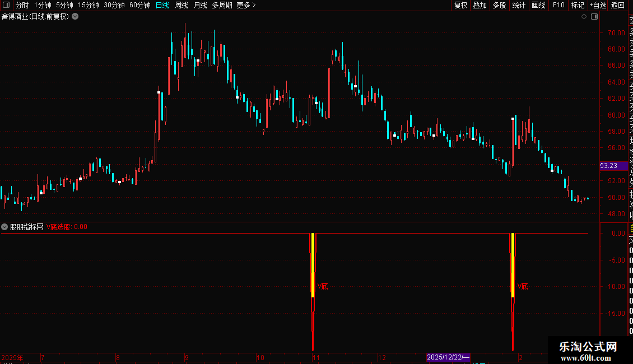Click the month 11 label on time axis
Viewport: 633px width, 364px height.
tap(316, 357)
